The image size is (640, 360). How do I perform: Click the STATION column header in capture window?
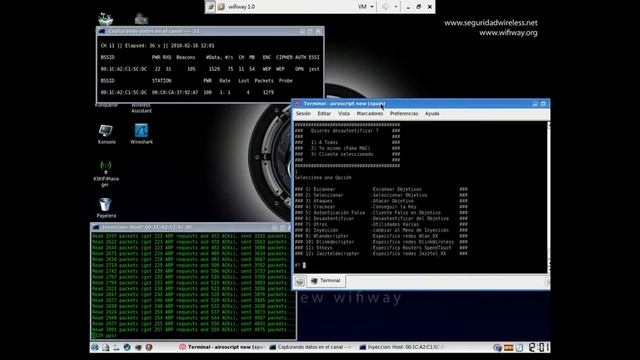(x=162, y=81)
